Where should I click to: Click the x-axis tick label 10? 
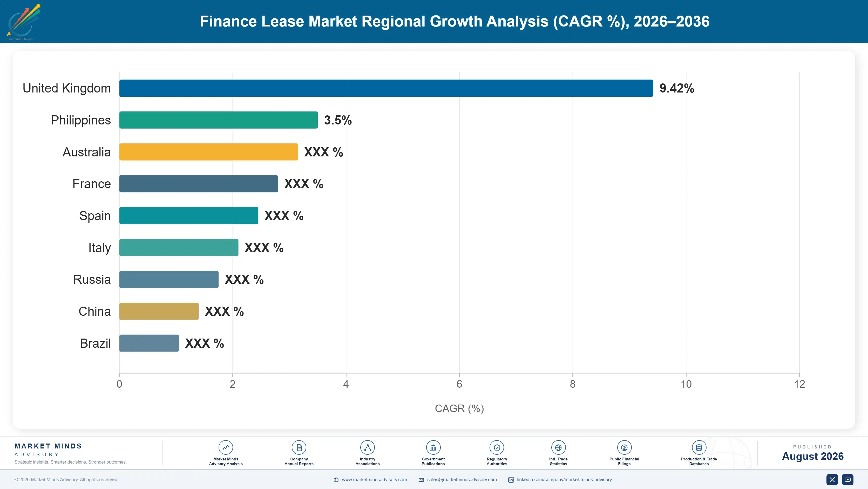[686, 384]
